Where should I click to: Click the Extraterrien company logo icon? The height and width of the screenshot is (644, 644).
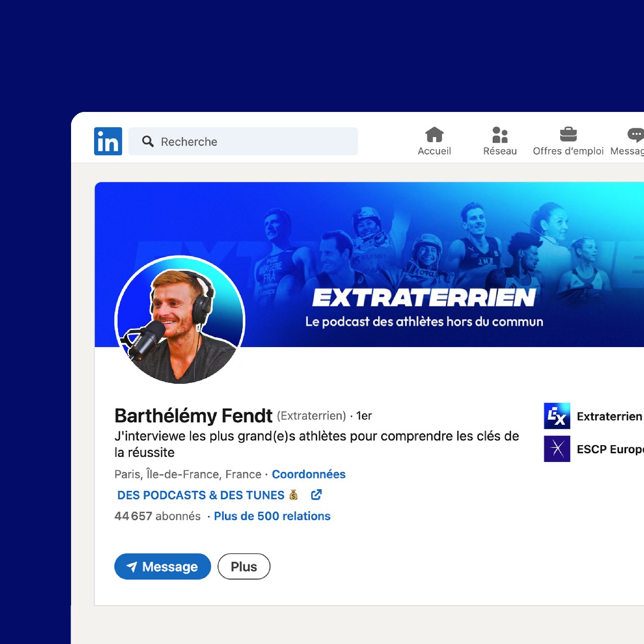[557, 416]
